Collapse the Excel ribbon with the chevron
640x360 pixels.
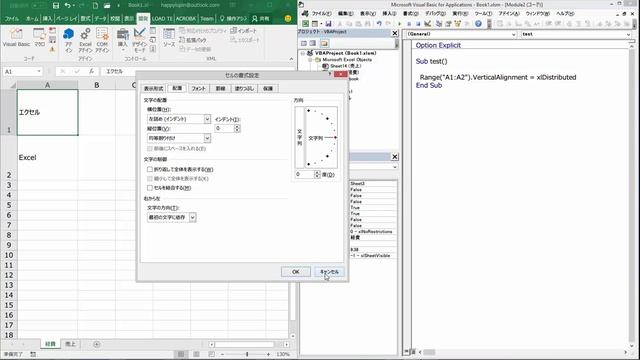291,59
